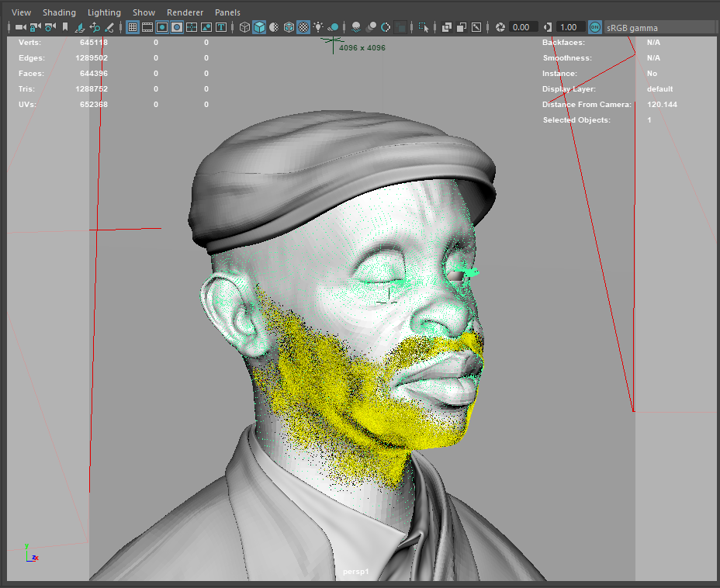Screen dimensions: 720x588
Task: Open the Lighting menu
Action: (104, 12)
